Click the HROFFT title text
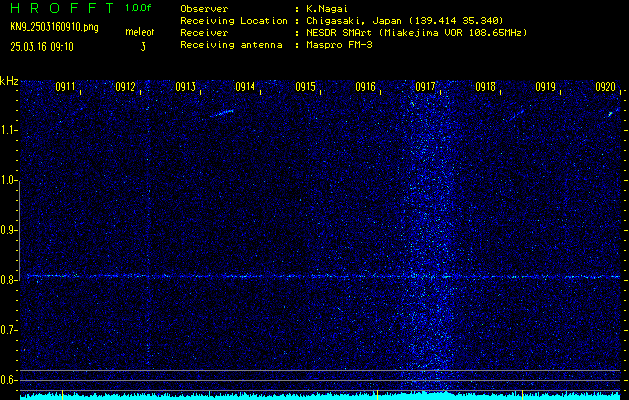 click(x=63, y=8)
